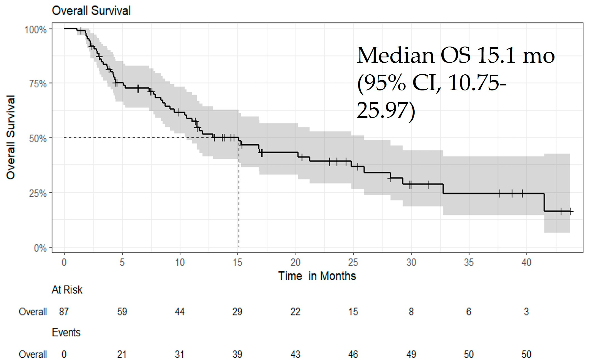Image resolution: width=589 pixels, height=364 pixels.
Task: Click the "Overall Survival" chart title
Action: coord(91,11)
